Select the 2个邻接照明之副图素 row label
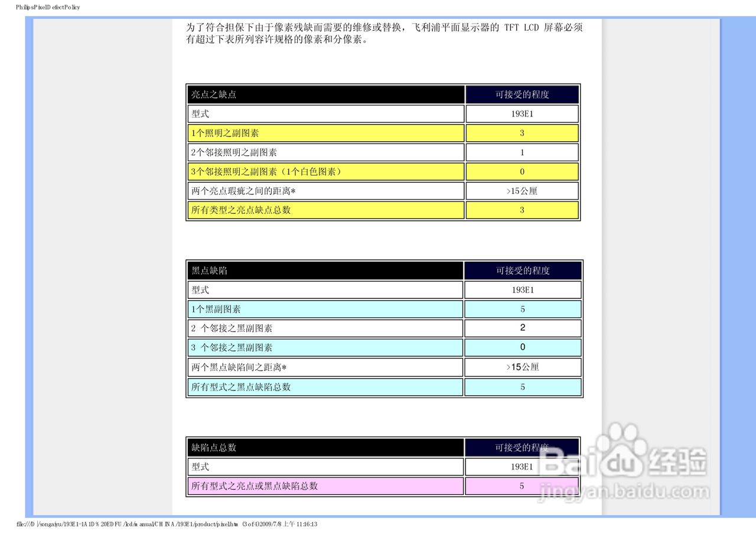 (x=326, y=152)
